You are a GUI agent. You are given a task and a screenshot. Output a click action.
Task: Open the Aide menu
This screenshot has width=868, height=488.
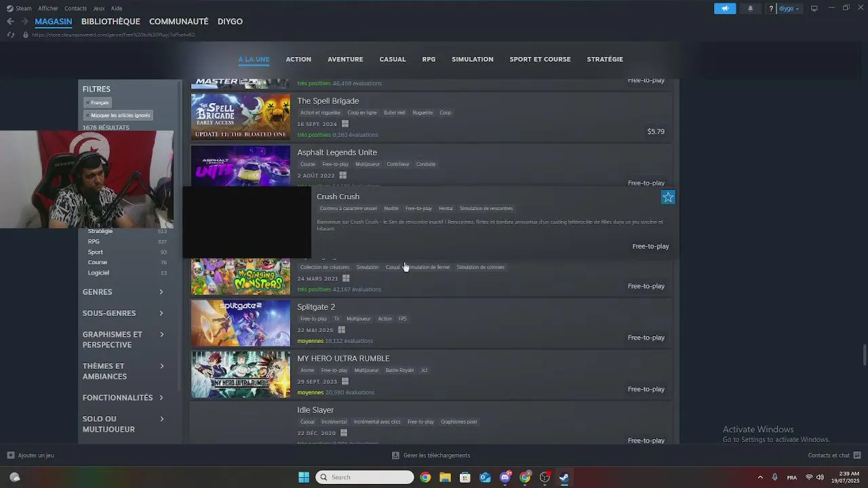pos(117,8)
